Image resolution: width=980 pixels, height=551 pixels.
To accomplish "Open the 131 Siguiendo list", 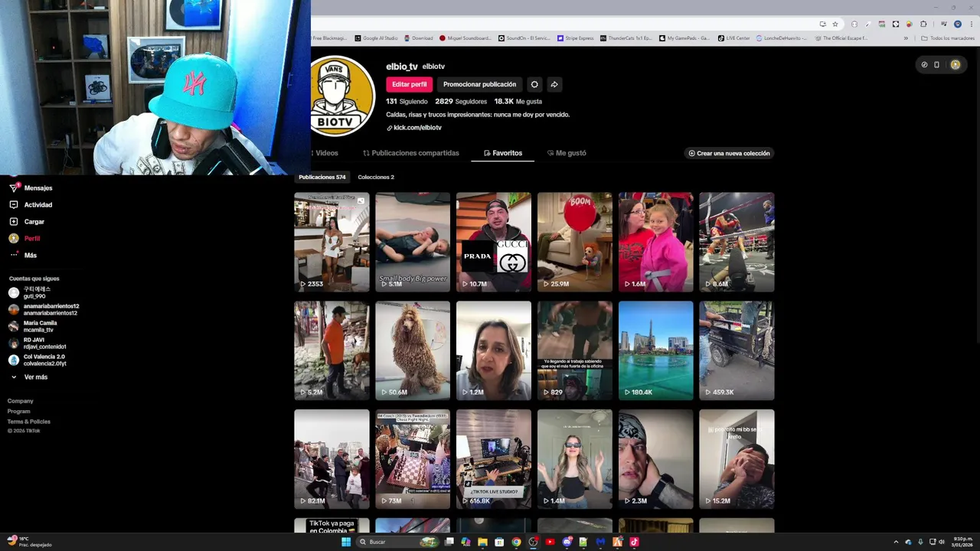I will (x=407, y=101).
